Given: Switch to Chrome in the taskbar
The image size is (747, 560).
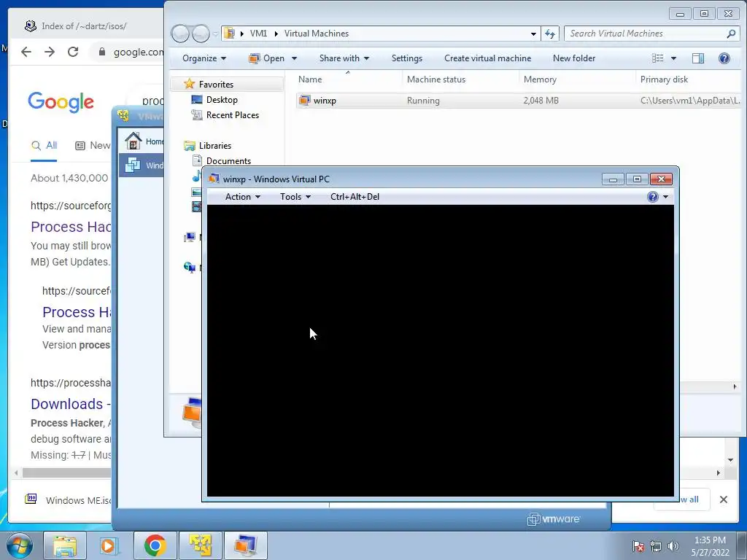Looking at the screenshot, I should [x=155, y=545].
